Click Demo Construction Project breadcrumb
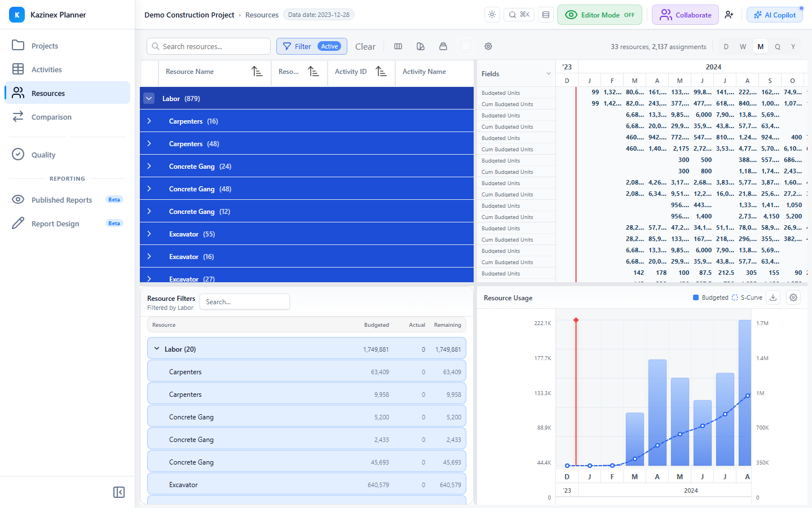Image resolution: width=812 pixels, height=508 pixels. pyautogui.click(x=189, y=15)
